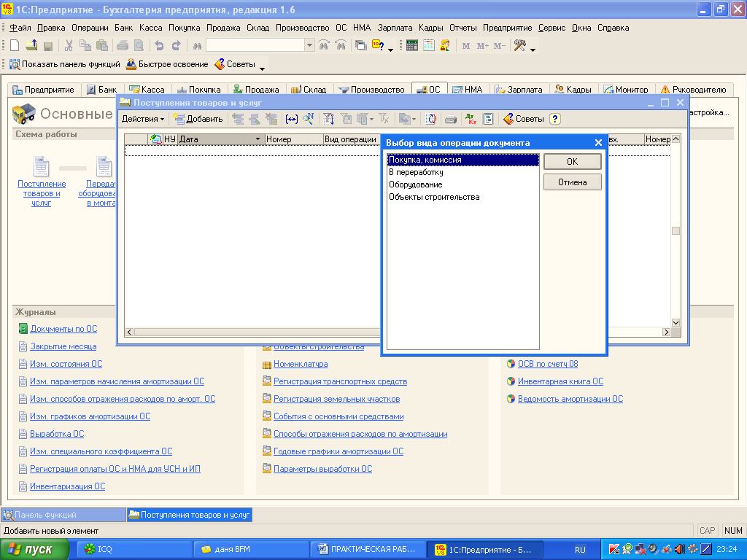Image resolution: width=747 pixels, height=560 pixels.
Task: Switch to the Предприятие tab
Action: 43,90
